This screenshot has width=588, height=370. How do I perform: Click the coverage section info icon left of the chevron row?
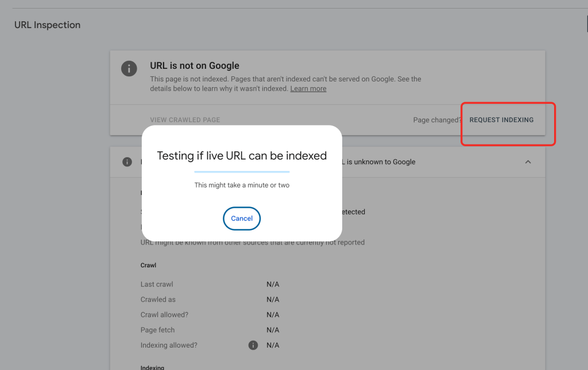coord(127,162)
